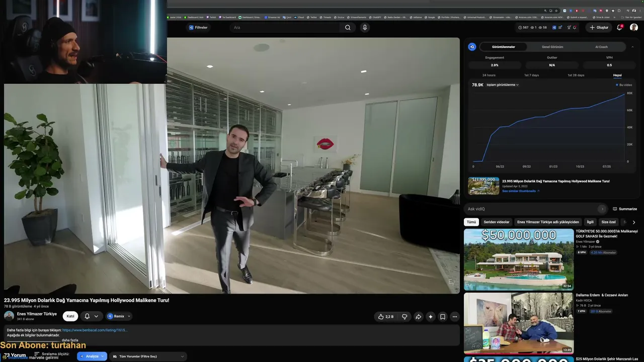Open the $50,000,000 mansion video thumbnail
Screen dimensions: 644x362
tap(519, 259)
